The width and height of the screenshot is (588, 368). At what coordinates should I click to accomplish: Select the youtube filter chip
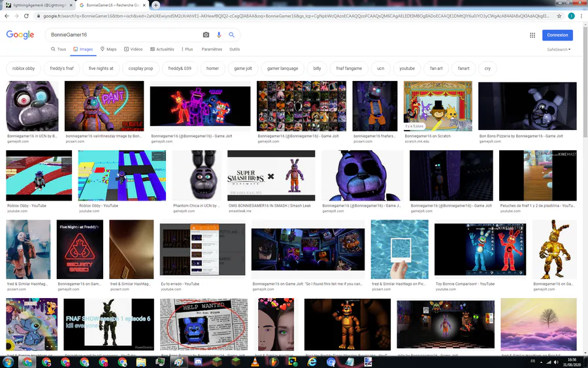click(407, 68)
